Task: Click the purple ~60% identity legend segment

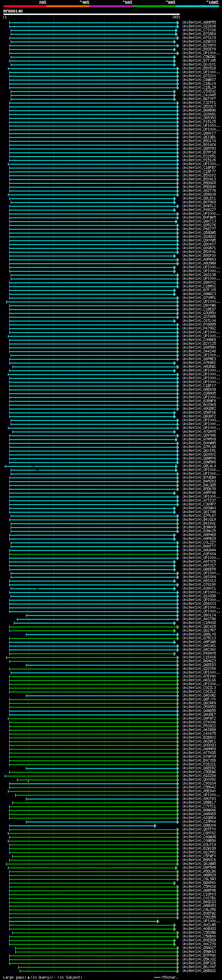Action: [111, 6]
